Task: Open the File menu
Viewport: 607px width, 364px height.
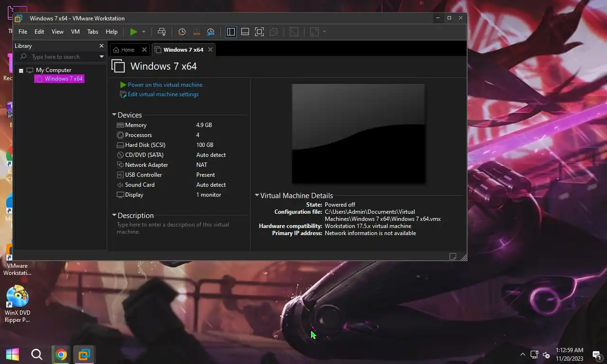Action: 23,32
